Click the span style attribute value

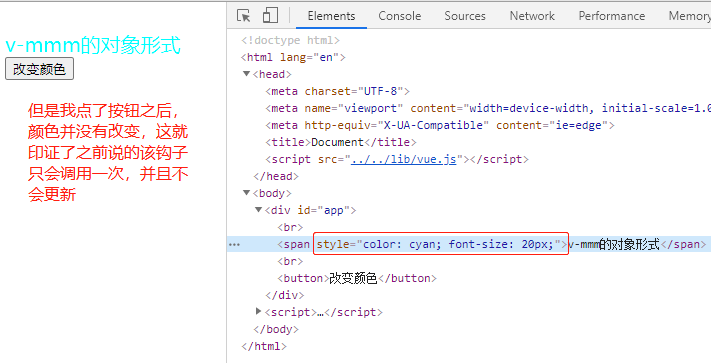458,244
